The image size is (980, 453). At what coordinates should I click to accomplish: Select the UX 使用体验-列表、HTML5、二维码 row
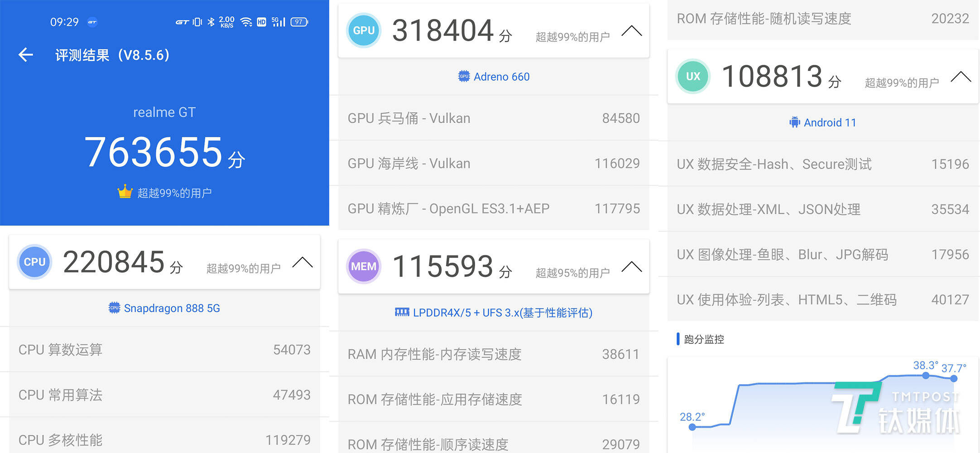point(823,299)
